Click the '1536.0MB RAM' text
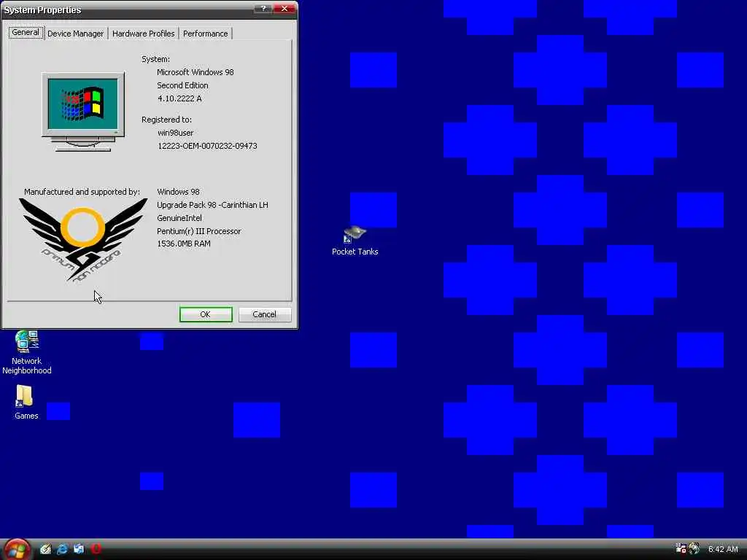The height and width of the screenshot is (560, 747). click(x=184, y=244)
